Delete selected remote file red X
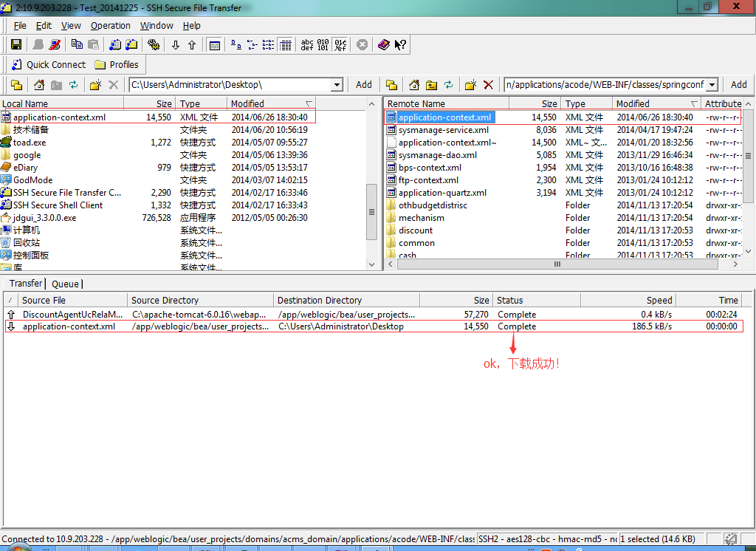The height and width of the screenshot is (551, 756). pos(488,85)
